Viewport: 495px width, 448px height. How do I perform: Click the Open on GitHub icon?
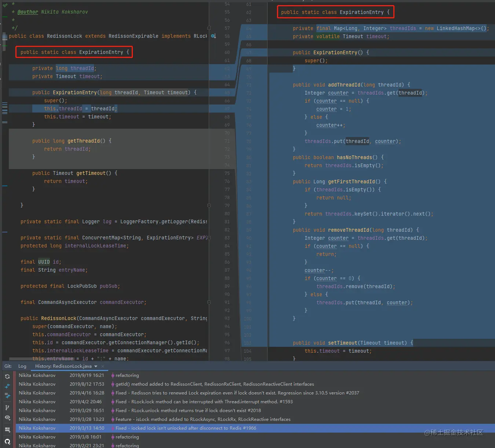pos(7,441)
